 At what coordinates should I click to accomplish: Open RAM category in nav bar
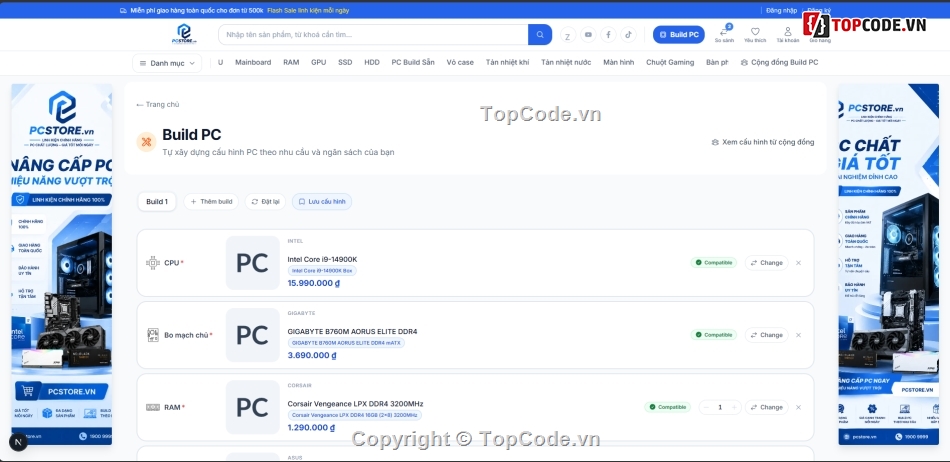291,62
